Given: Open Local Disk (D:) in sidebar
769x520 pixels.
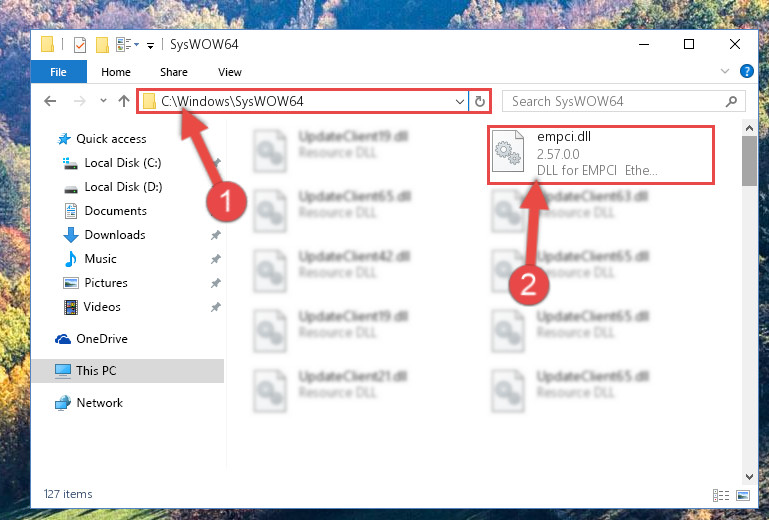Looking at the screenshot, I should (x=123, y=187).
